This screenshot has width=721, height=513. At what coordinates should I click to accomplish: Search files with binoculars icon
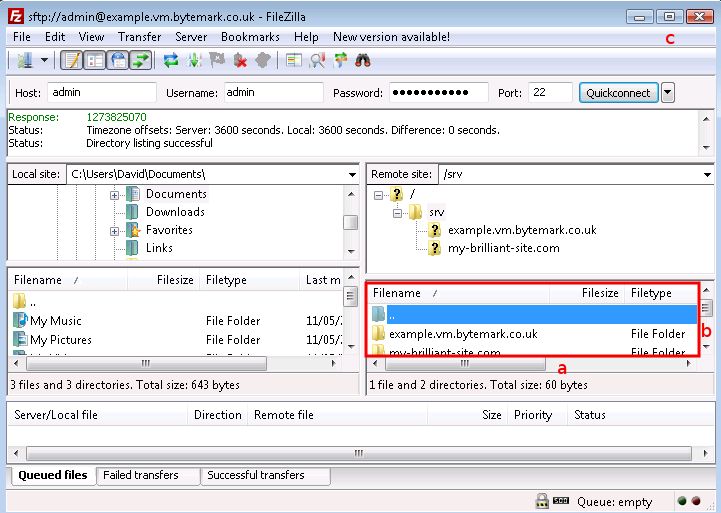(363, 60)
